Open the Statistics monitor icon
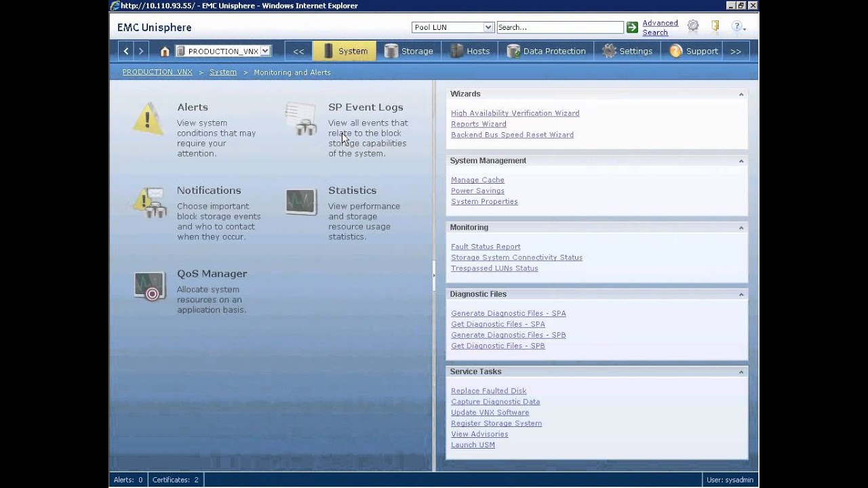 (x=301, y=202)
